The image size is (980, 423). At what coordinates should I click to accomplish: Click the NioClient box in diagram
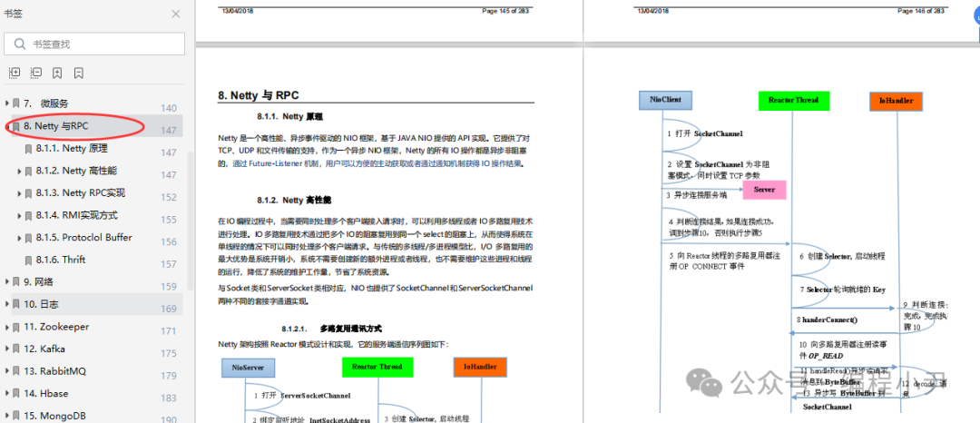664,100
